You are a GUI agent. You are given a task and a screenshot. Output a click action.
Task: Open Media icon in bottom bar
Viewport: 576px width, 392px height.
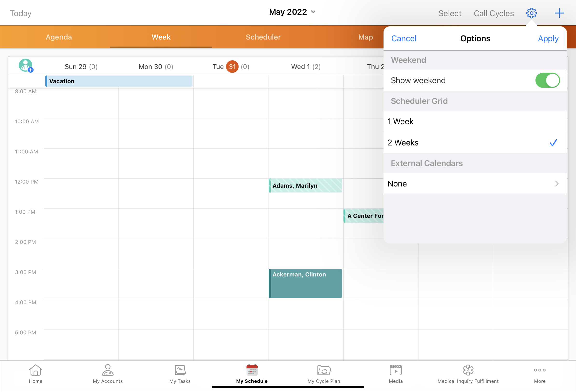click(396, 374)
